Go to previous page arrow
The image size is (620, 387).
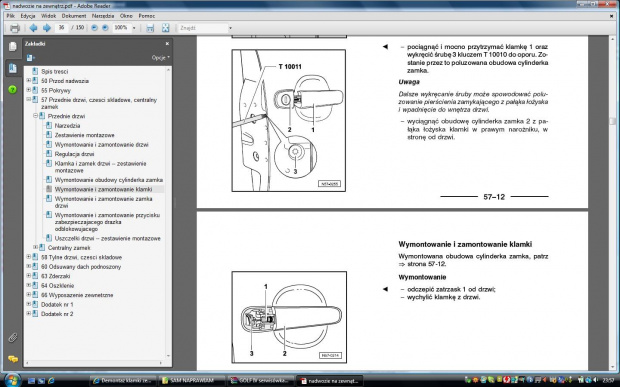coord(33,28)
